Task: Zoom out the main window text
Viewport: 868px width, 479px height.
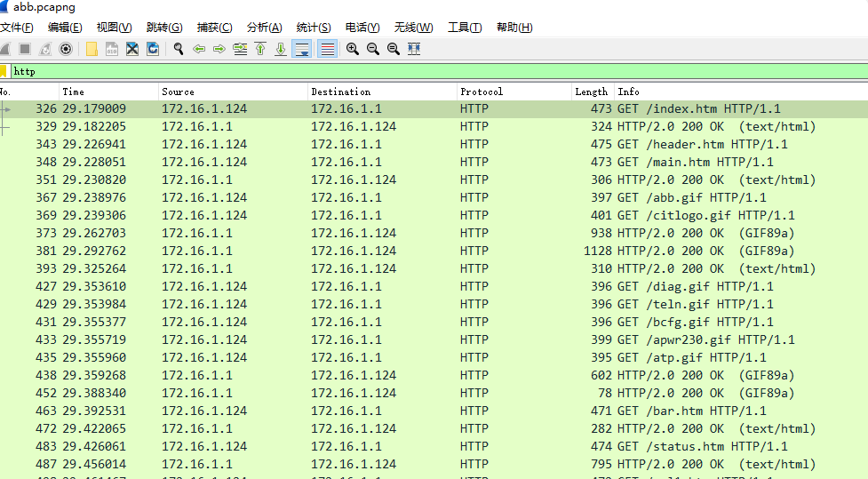Action: pyautogui.click(x=372, y=49)
